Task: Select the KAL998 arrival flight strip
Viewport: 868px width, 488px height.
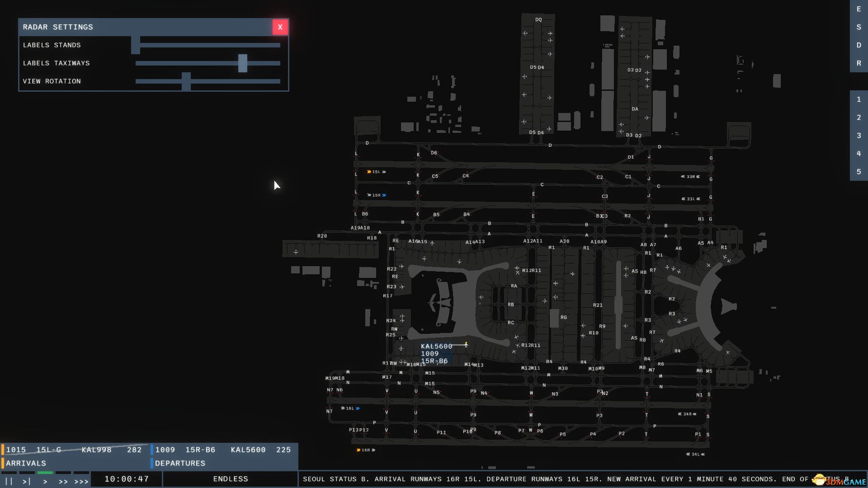Action: [x=75, y=450]
